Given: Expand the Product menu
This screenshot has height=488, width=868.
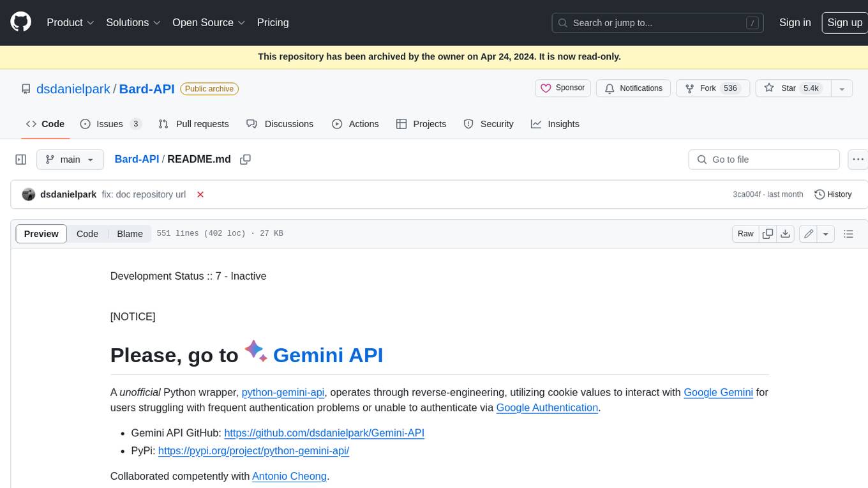Looking at the screenshot, I should [70, 22].
